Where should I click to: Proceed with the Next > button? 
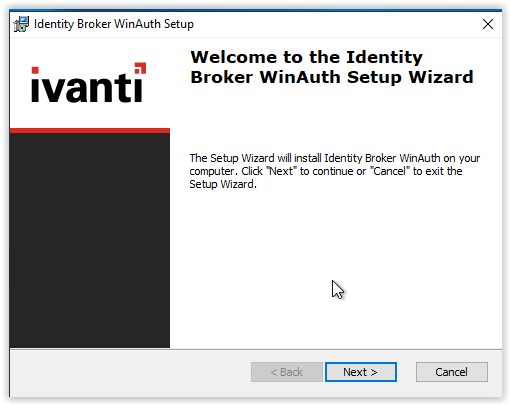point(361,372)
